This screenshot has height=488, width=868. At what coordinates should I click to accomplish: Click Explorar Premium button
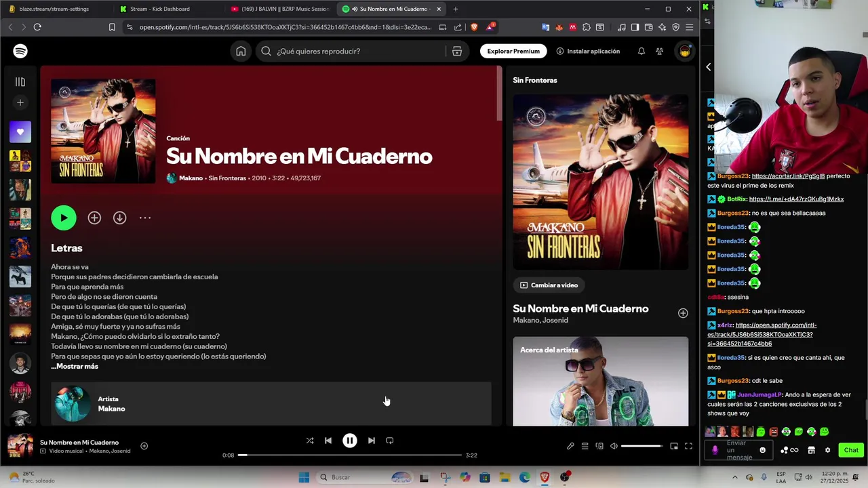coord(513,51)
